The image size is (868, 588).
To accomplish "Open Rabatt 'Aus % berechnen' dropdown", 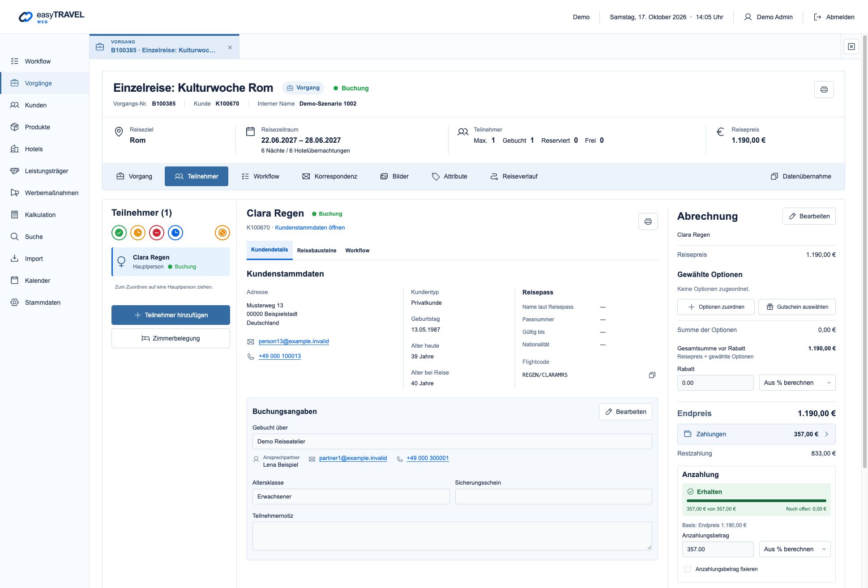I will tap(797, 383).
